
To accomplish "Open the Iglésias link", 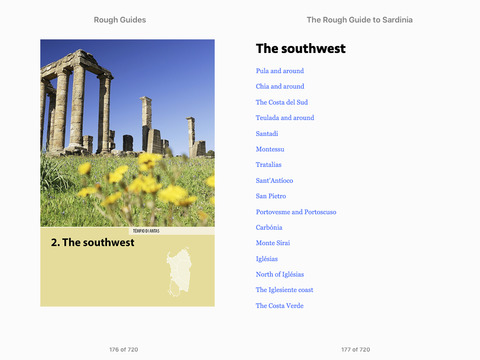I will coord(267,259).
